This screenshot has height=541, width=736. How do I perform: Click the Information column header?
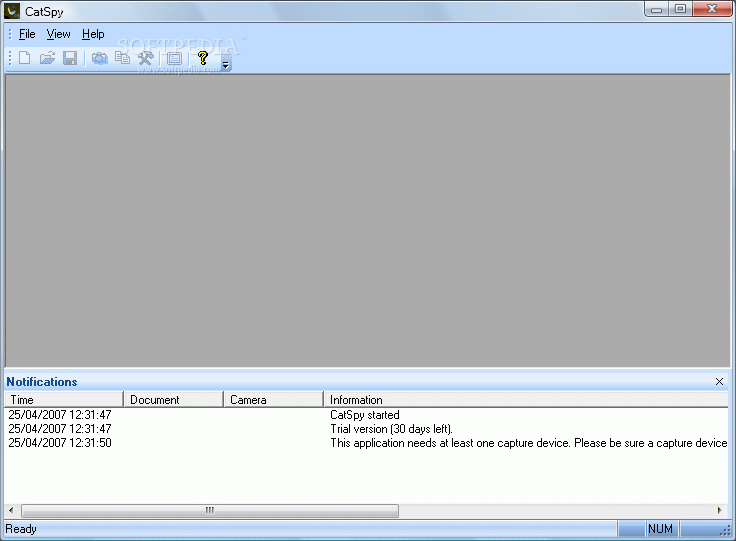[x=526, y=400]
